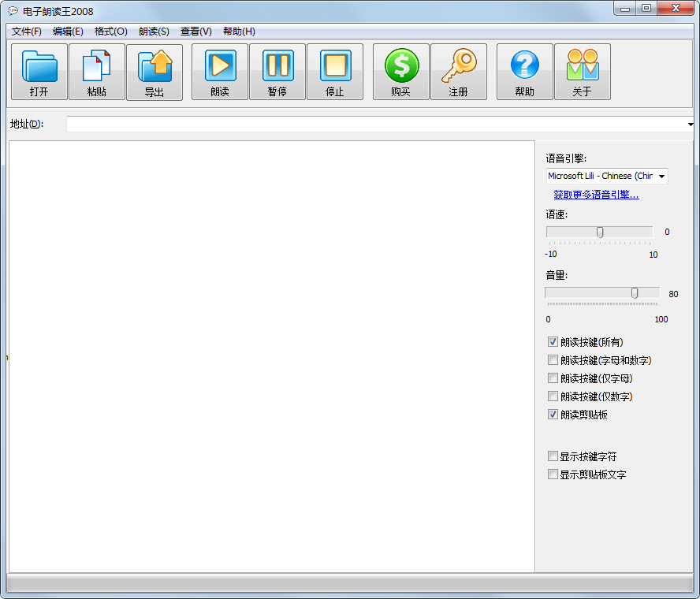The width and height of the screenshot is (700, 599).
Task: Open the 文件(F) menu
Action: 27,32
